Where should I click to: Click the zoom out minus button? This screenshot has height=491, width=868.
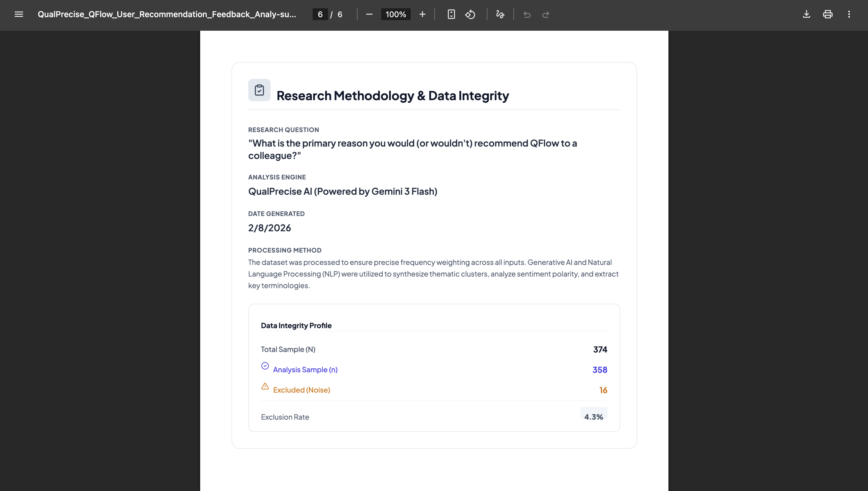(x=369, y=14)
